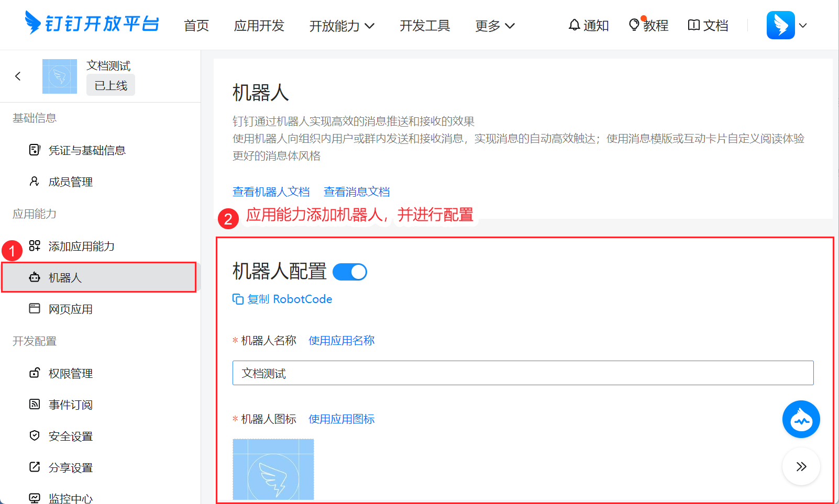Click the 添加应用能力 grid icon
Image resolution: width=839 pixels, height=504 pixels.
35,246
